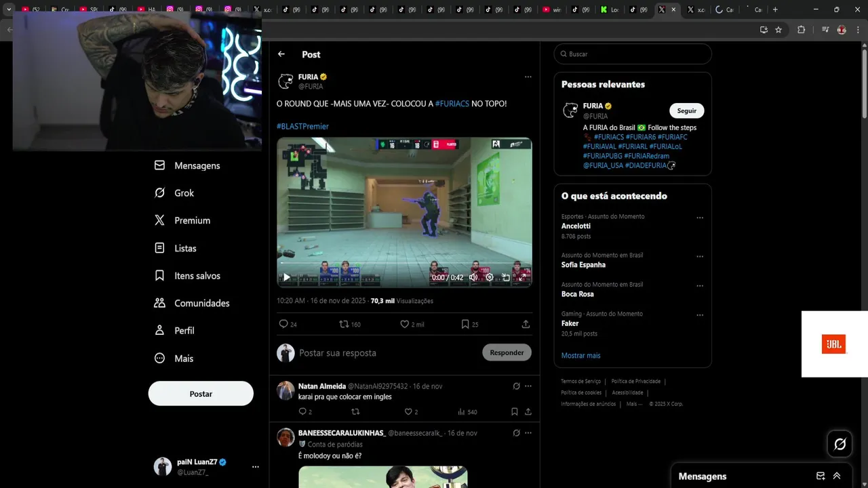The image size is (868, 488).
Task: Open Comunidades in the sidebar
Action: 192,303
